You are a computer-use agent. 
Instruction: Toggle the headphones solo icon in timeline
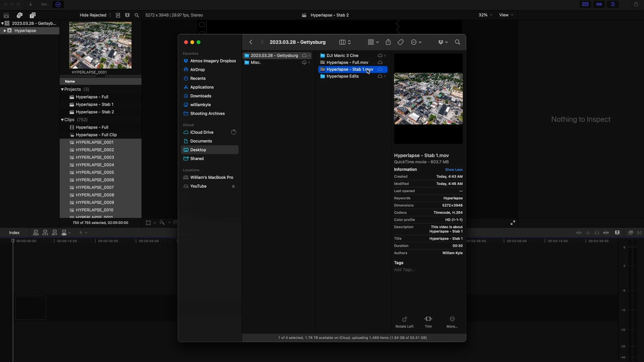[x=597, y=233]
